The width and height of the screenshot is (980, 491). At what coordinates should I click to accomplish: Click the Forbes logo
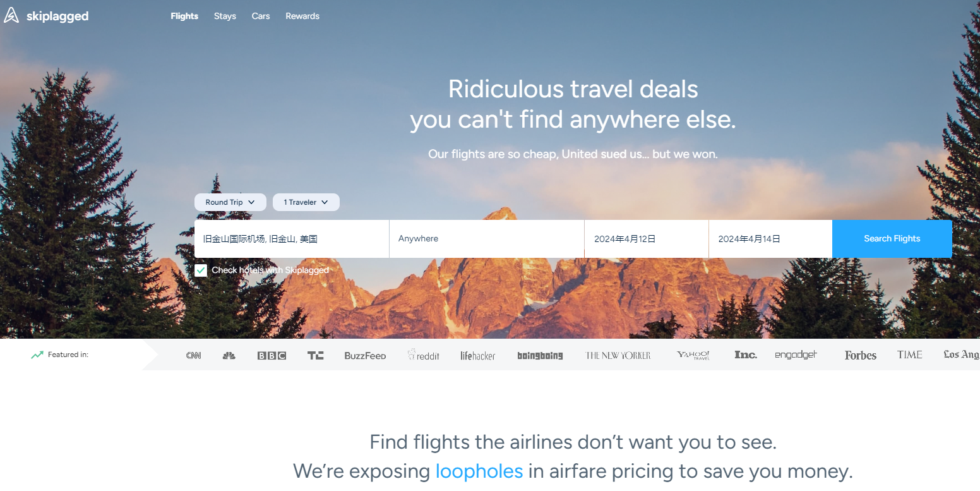861,355
